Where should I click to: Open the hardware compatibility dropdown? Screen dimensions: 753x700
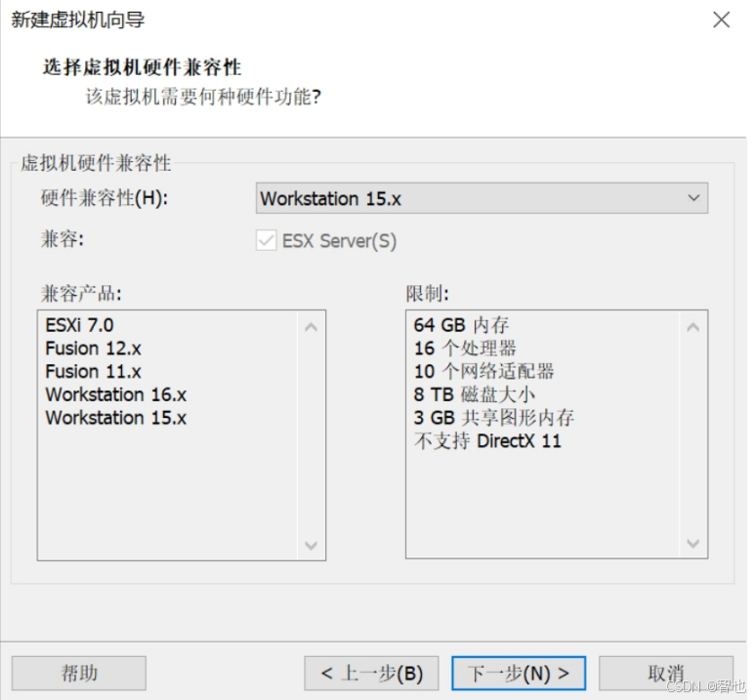(x=481, y=198)
